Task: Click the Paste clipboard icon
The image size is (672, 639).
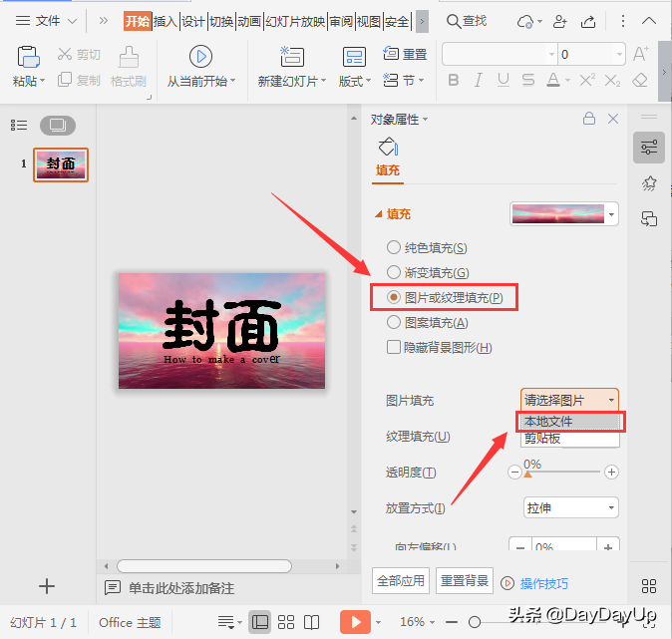Action: (28, 57)
